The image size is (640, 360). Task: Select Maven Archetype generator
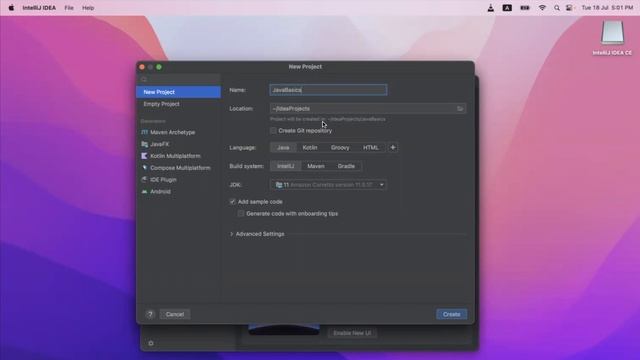(x=178, y=132)
